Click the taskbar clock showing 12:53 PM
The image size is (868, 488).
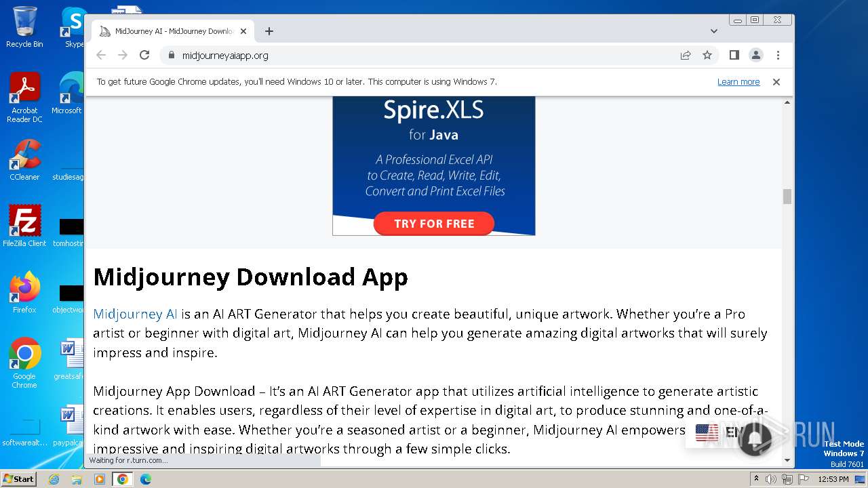(x=833, y=479)
